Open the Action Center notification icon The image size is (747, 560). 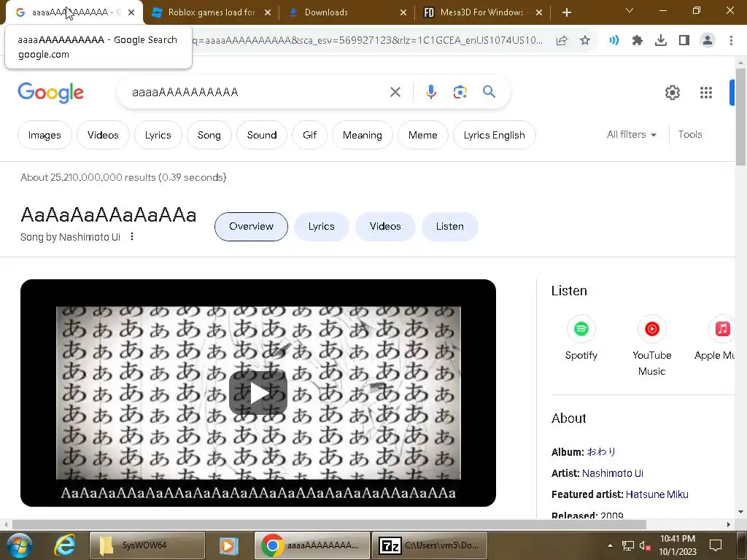(716, 545)
